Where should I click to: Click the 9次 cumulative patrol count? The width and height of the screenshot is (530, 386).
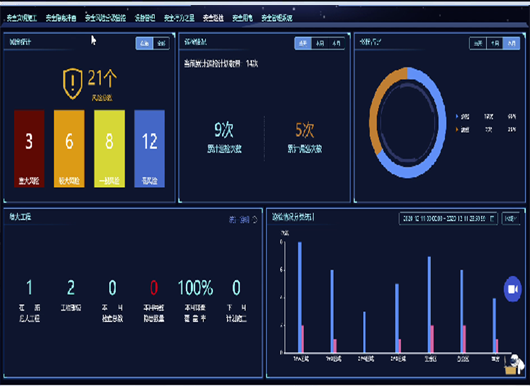pos(224,129)
